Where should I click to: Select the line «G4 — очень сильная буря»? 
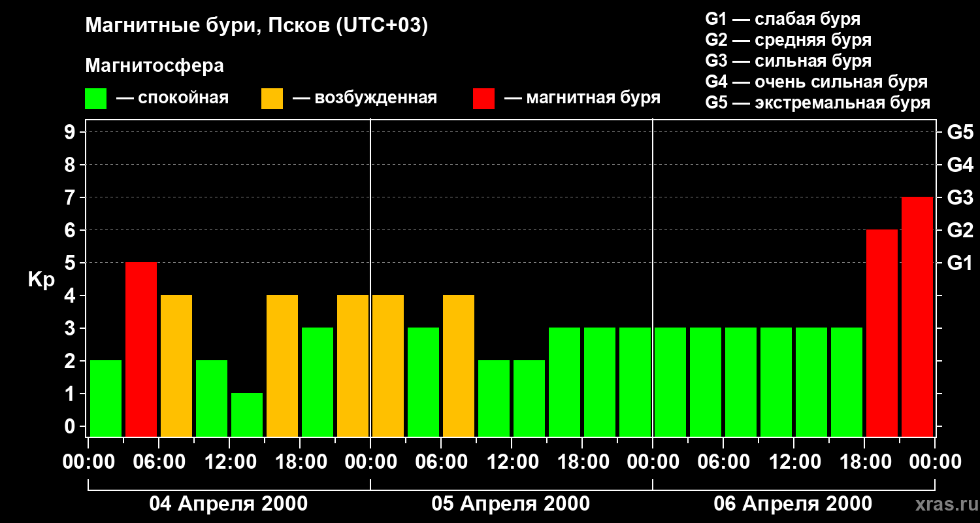tap(817, 82)
